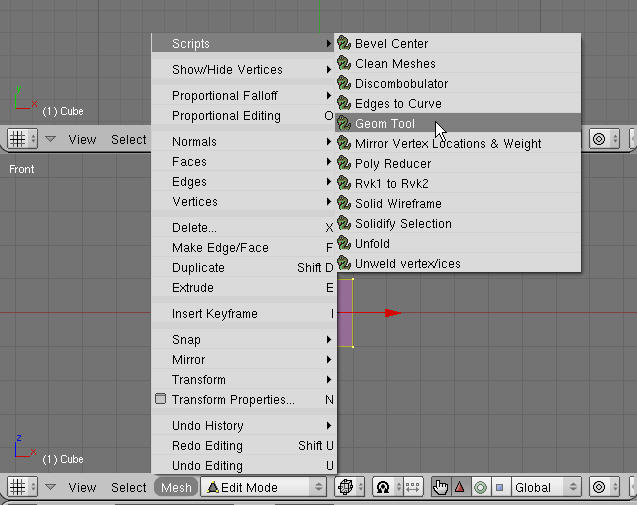The width and height of the screenshot is (637, 505).
Task: Launch the Solidify Selection script
Action: pyautogui.click(x=458, y=223)
